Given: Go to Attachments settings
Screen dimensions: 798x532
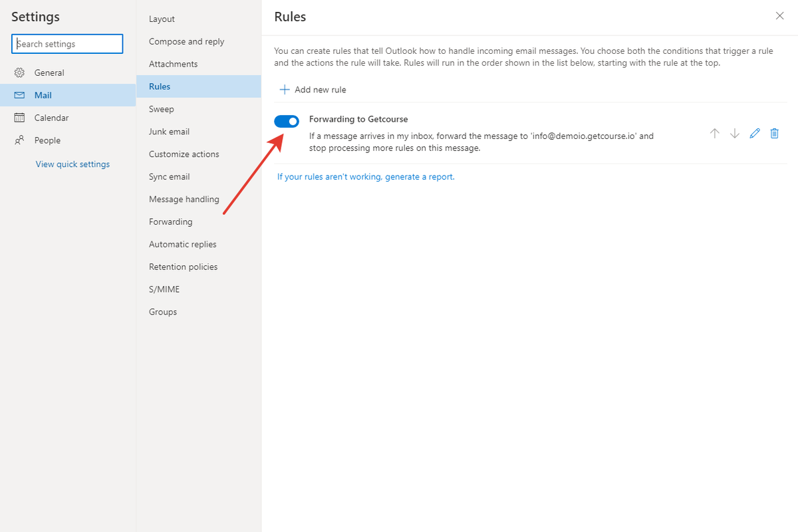Looking at the screenshot, I should (x=199, y=64).
